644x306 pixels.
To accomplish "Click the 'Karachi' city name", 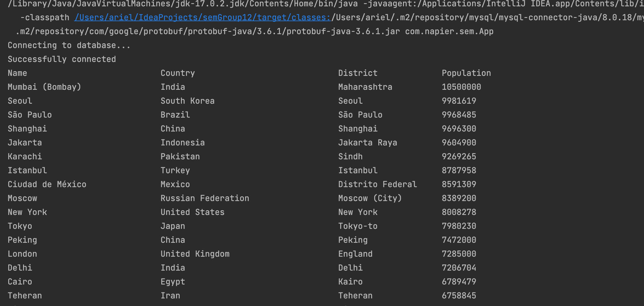I will point(25,156).
